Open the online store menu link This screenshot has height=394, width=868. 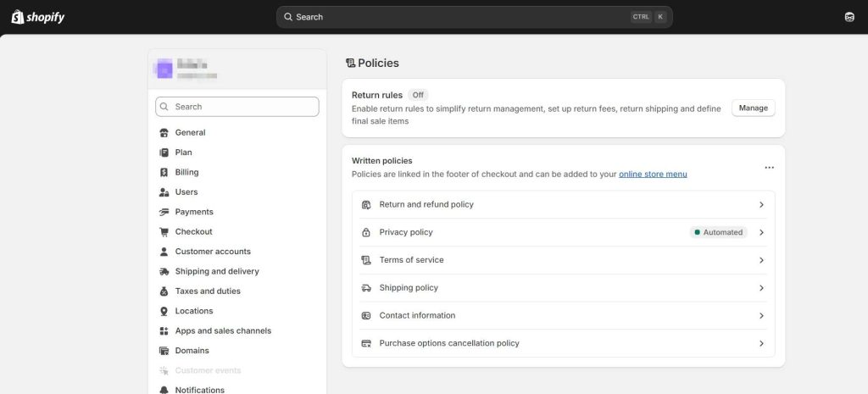(653, 175)
